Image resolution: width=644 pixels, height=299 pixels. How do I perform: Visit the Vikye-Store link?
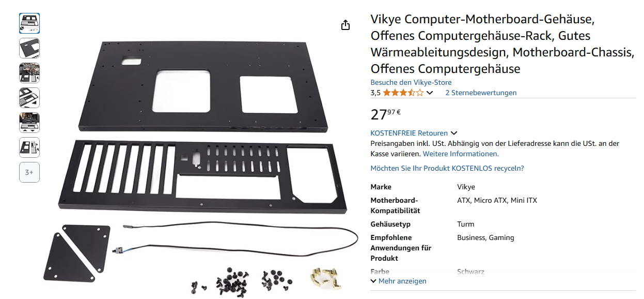point(411,82)
